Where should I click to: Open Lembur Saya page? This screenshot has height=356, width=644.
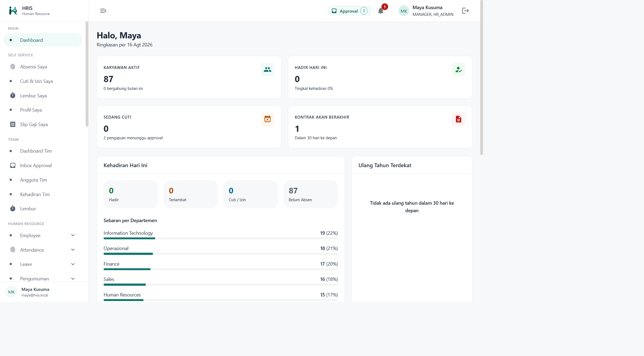tap(43, 96)
